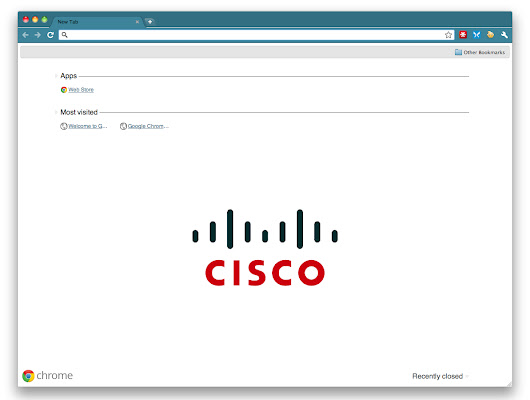Open the wrench settings menu
Viewport: 530px width, 400px height.
tap(504, 34)
